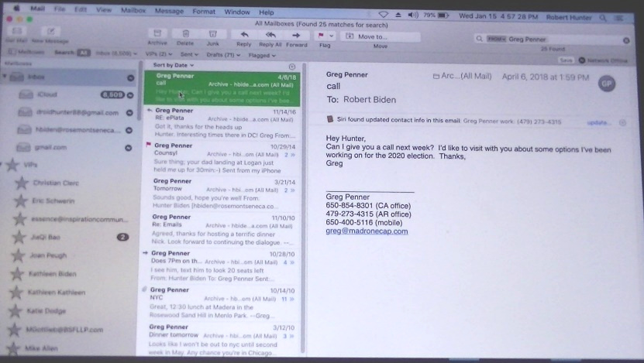644x363 pixels.
Task: Click the Reply arrow icon
Action: click(x=244, y=35)
